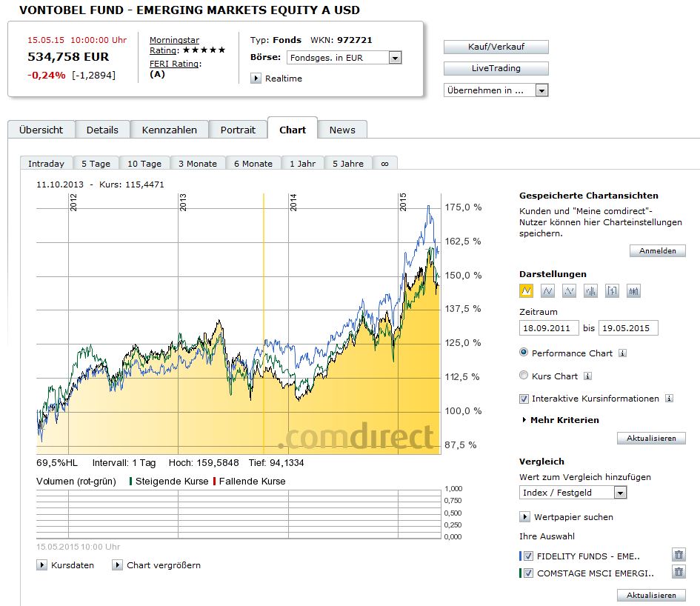Screen dimensions: 700x606
Task: Select the OHLC chart style icon
Action: click(612, 291)
